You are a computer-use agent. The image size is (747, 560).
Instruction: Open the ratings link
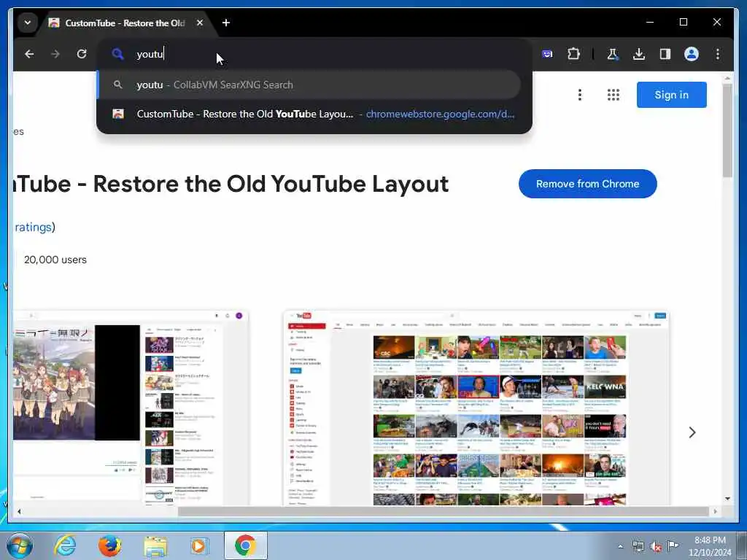[32, 227]
